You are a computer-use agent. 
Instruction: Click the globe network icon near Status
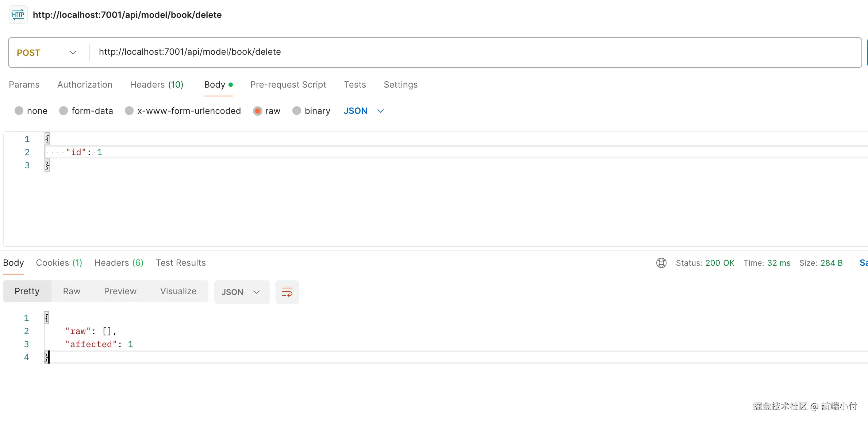[661, 263]
